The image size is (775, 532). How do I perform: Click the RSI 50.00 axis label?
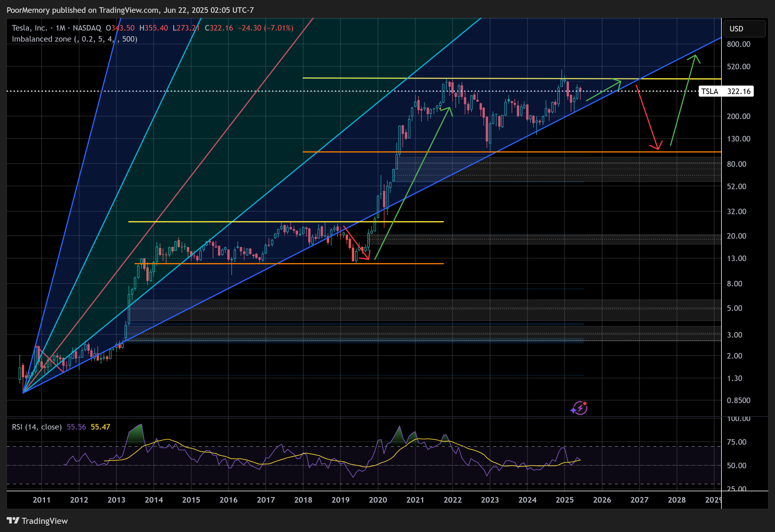pyautogui.click(x=737, y=466)
